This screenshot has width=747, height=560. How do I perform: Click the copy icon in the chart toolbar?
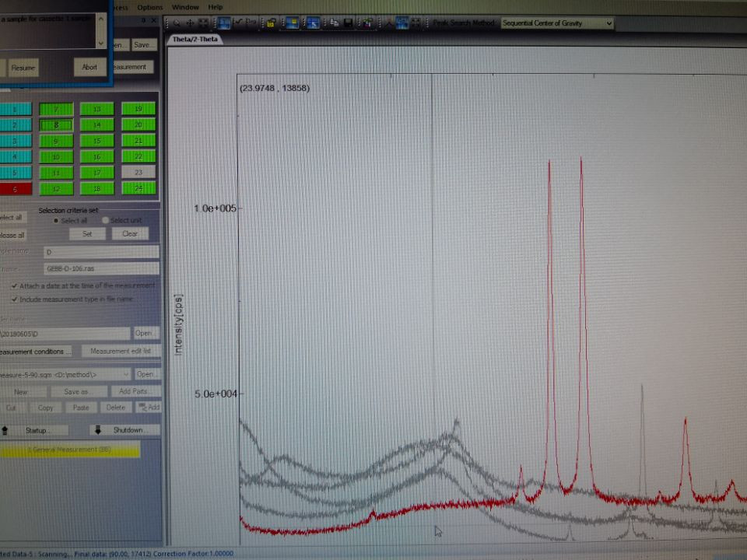pyautogui.click(x=333, y=23)
